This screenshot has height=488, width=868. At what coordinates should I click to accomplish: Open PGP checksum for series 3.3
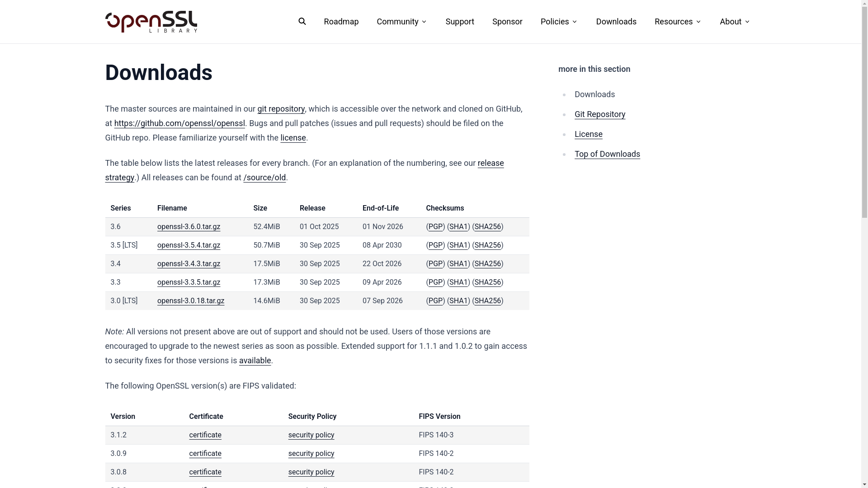(435, 282)
